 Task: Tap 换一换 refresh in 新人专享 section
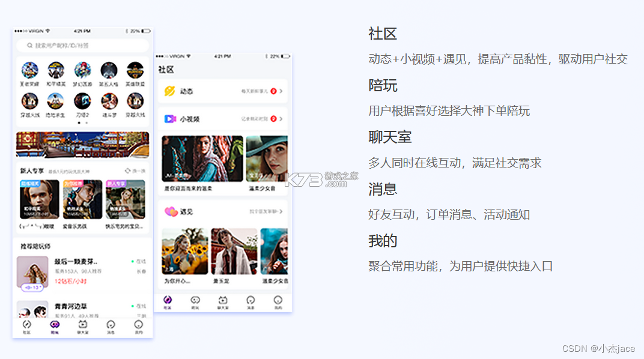135,170
